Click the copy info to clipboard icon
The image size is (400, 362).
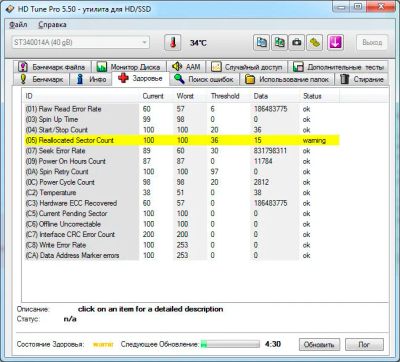(x=262, y=43)
